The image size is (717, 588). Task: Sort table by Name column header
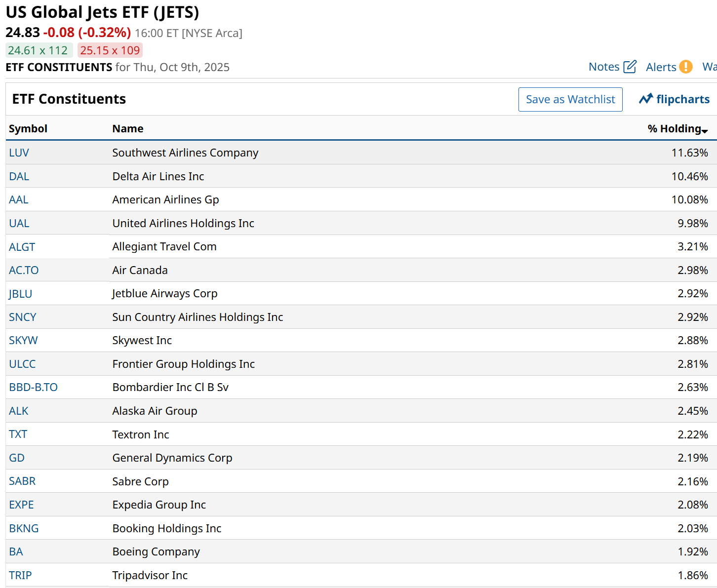pos(128,129)
